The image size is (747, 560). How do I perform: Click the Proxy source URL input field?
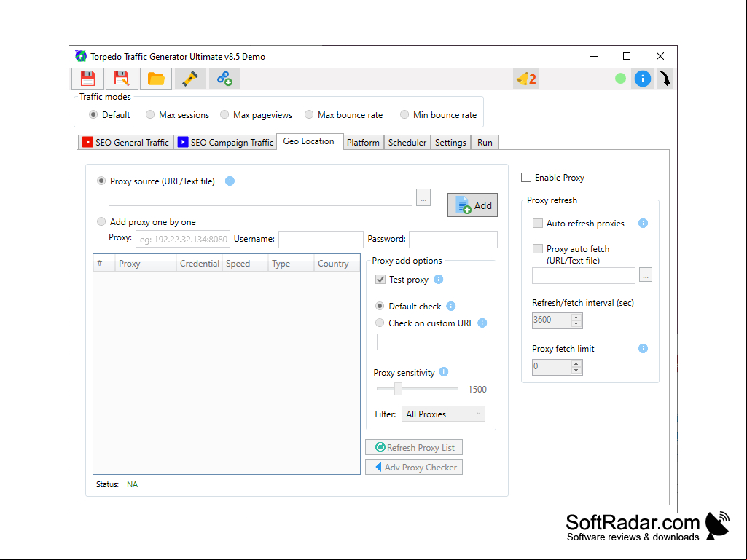click(260, 197)
